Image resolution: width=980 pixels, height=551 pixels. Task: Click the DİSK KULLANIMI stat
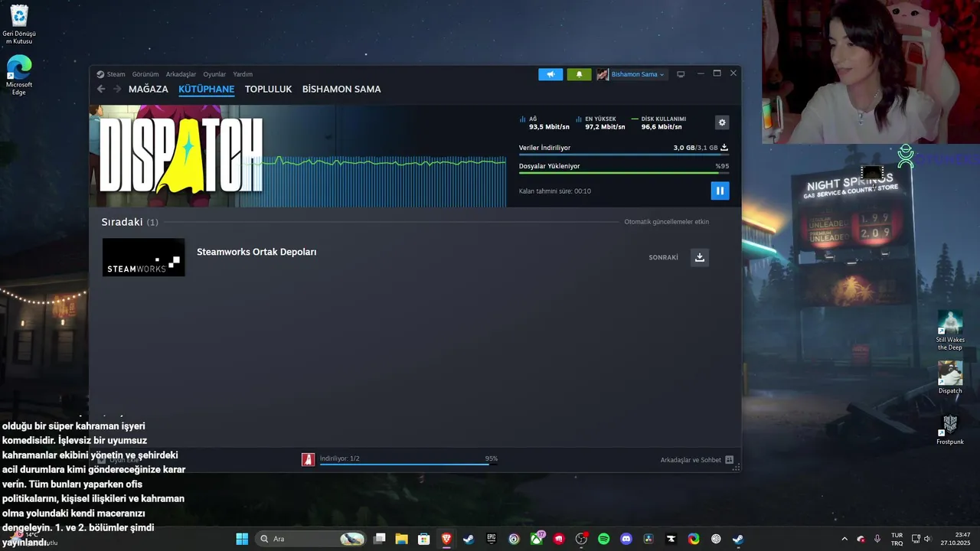tap(658, 122)
